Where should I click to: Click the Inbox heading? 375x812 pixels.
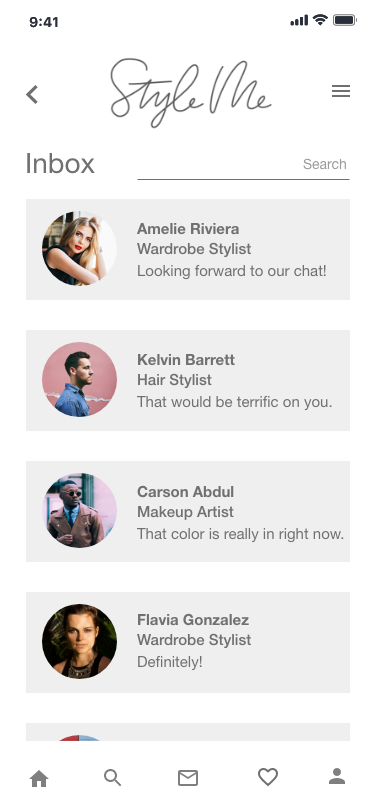tap(60, 164)
